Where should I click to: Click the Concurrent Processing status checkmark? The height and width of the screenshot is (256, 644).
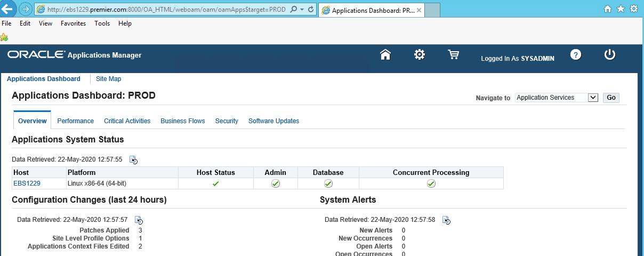point(431,183)
